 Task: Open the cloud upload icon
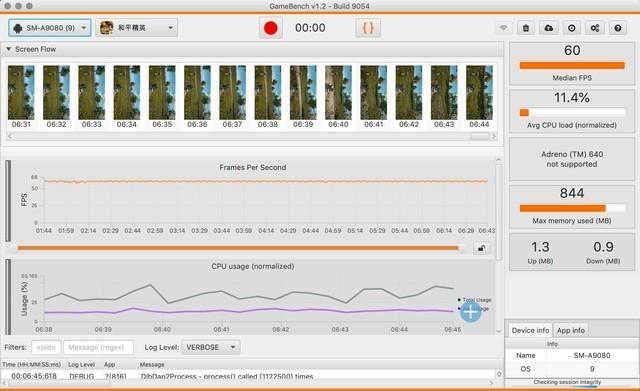point(549,28)
